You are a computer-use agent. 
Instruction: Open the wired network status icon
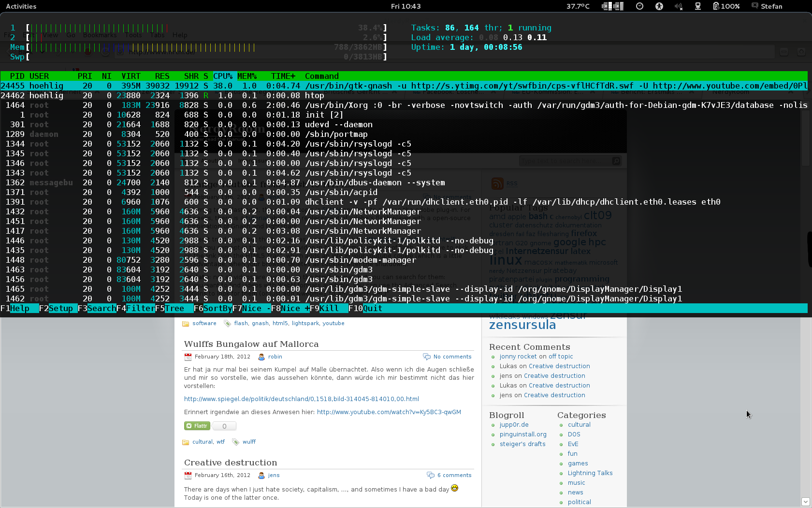coord(698,6)
